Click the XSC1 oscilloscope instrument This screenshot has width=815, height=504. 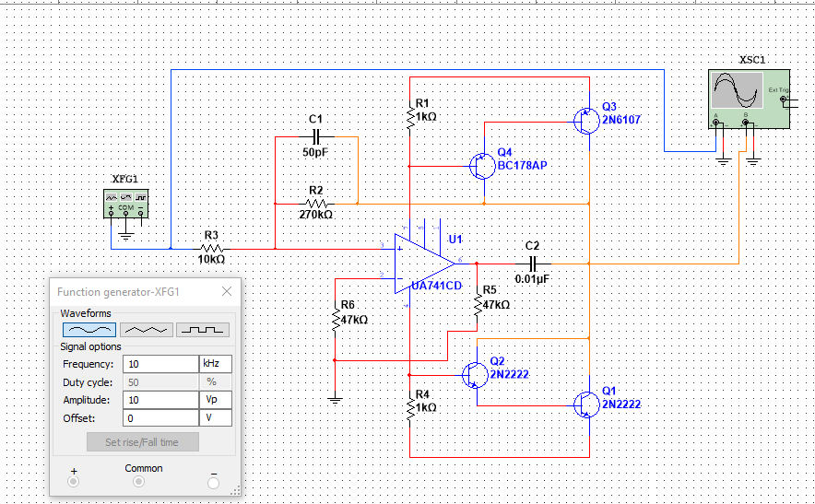tap(749, 99)
